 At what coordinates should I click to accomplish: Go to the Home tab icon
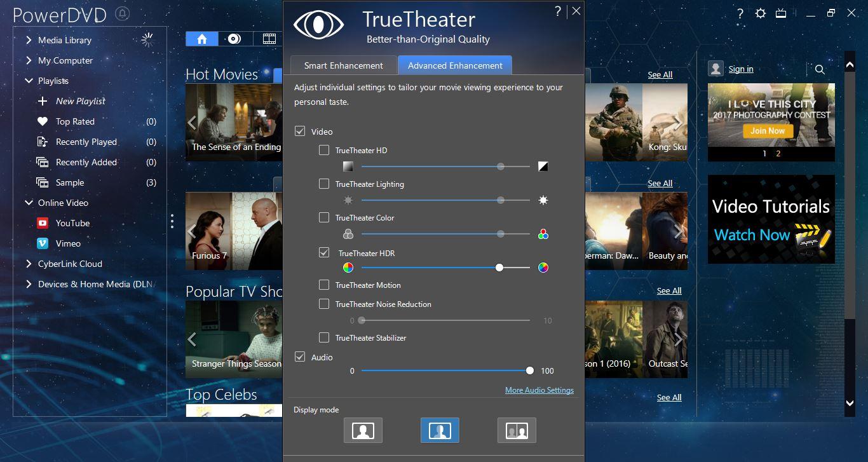pos(202,39)
